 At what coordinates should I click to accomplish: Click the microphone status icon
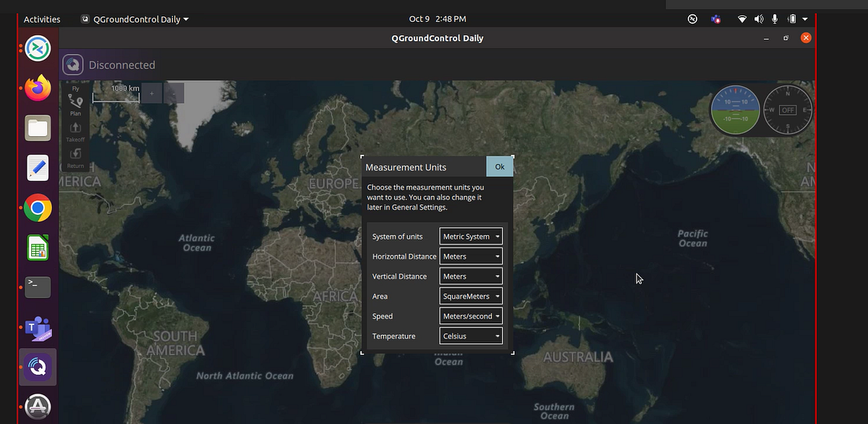click(x=775, y=20)
